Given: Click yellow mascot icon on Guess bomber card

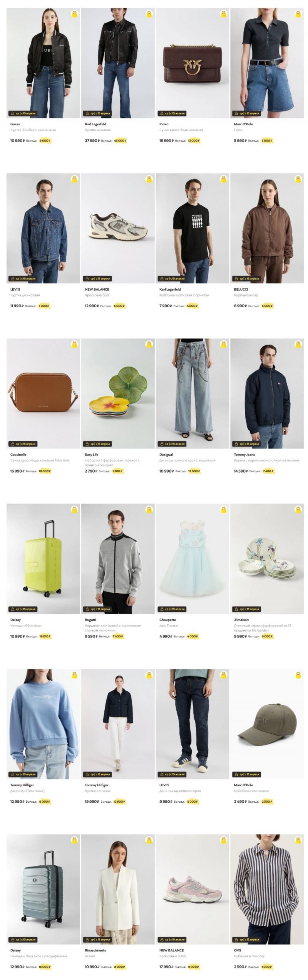Looking at the screenshot, I should pyautogui.click(x=74, y=15).
